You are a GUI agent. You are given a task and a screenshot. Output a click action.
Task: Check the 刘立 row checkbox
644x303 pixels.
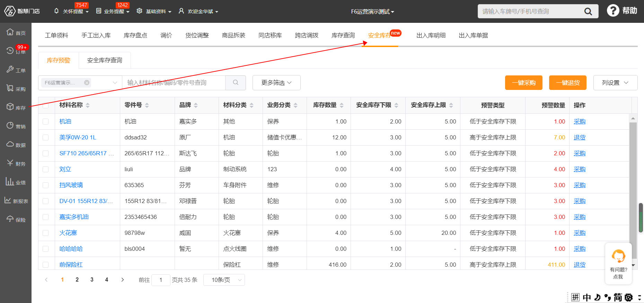46,169
